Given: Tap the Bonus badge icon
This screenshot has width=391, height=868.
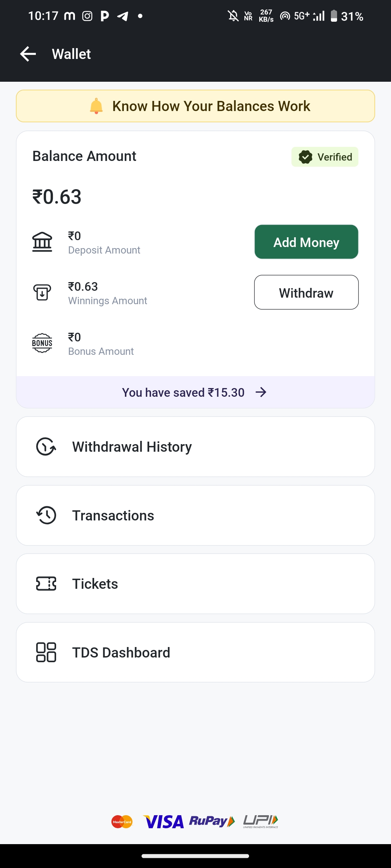Looking at the screenshot, I should coord(42,343).
